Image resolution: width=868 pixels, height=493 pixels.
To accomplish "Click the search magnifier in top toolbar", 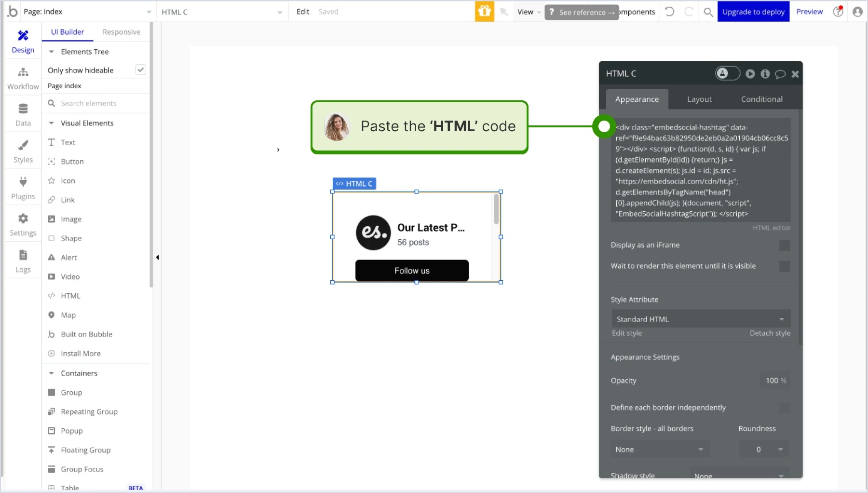I will [x=708, y=12].
